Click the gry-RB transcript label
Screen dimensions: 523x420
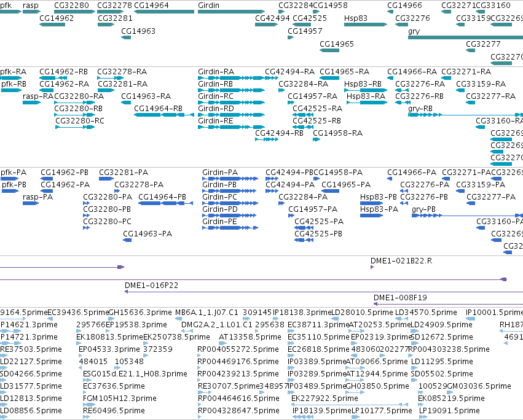(x=420, y=109)
